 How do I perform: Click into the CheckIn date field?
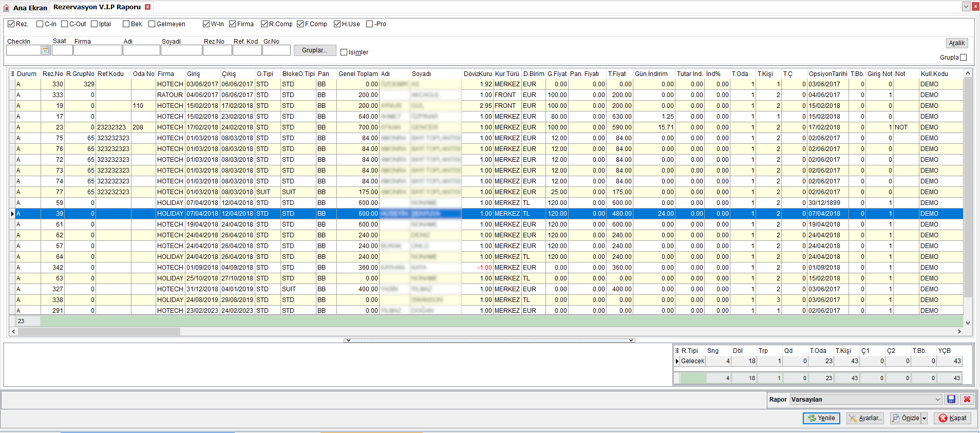pos(24,50)
